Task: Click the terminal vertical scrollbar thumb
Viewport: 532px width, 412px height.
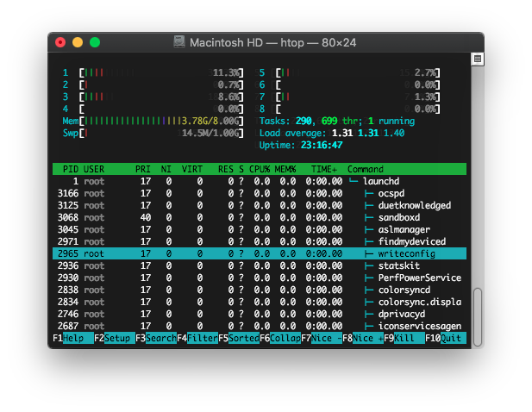Action: pos(478,317)
